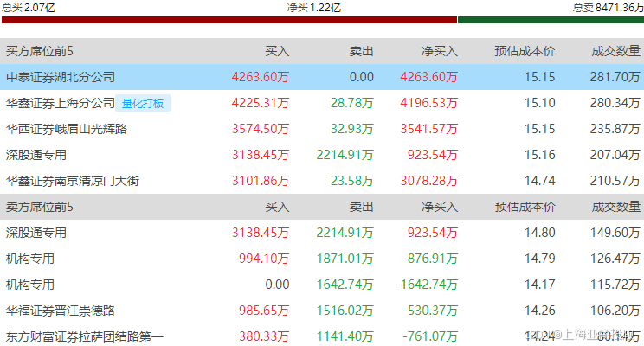This screenshot has width=644, height=346.
Task: Click the 卖方席位前5 section header
Action: [40, 207]
